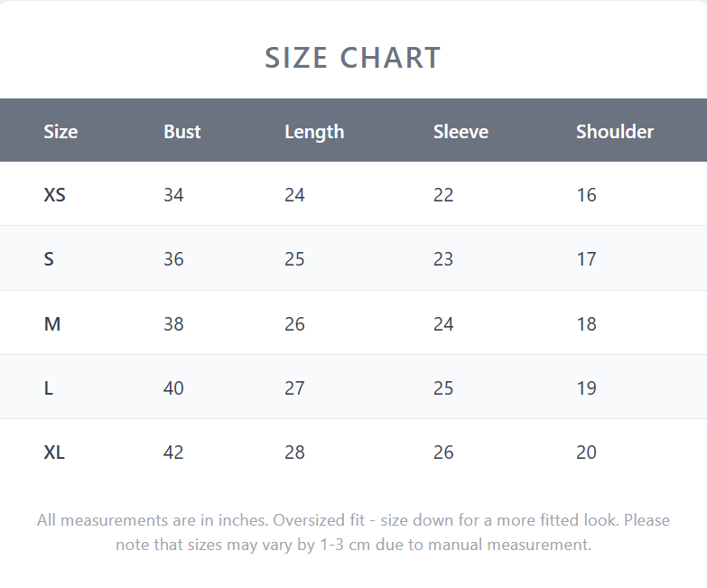Select the Bust column header
This screenshot has height=588, width=707.
(x=181, y=132)
